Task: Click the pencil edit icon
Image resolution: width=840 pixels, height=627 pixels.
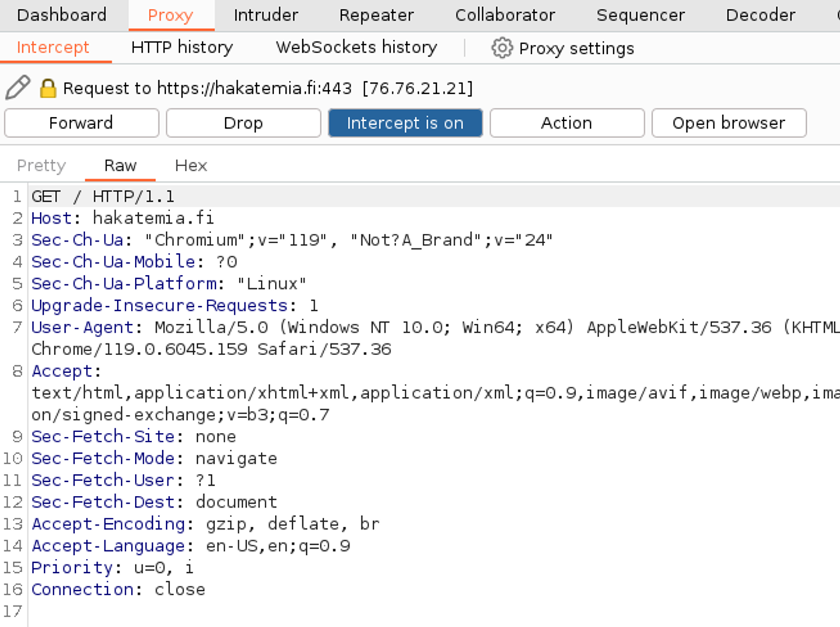Action: point(17,88)
